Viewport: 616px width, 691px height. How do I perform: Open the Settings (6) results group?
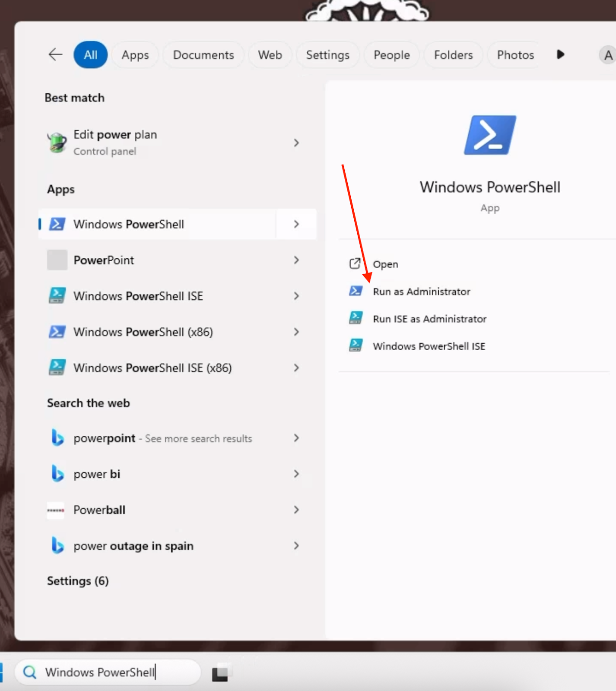pos(78,581)
